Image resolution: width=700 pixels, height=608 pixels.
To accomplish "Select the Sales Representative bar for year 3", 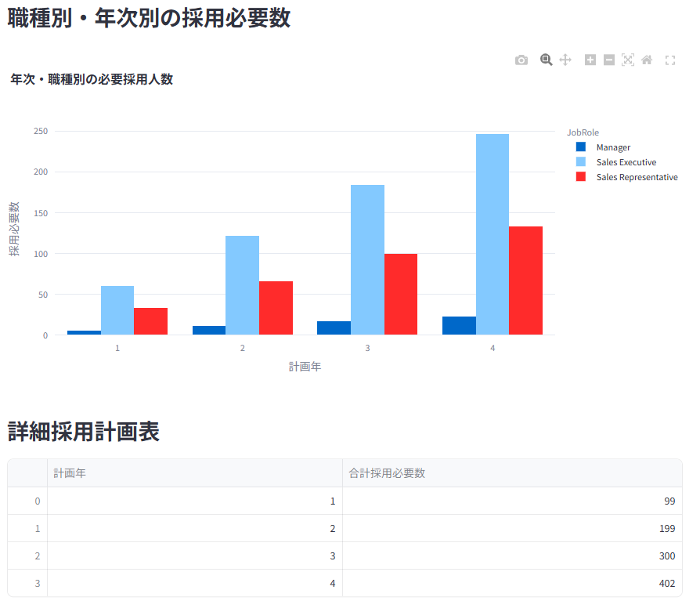I will 401,294.
